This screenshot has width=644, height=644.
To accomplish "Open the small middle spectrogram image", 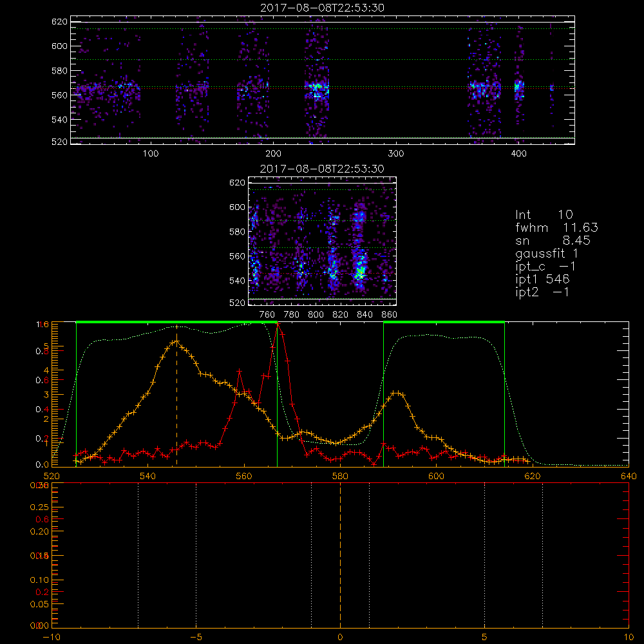I will tap(323, 241).
